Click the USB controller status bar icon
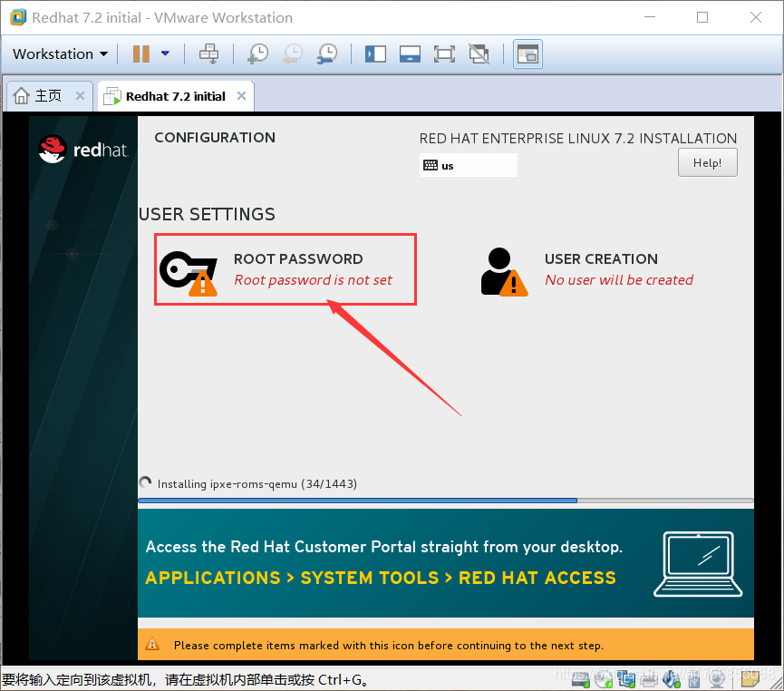Screen dimensions: 784x691 coord(694,679)
